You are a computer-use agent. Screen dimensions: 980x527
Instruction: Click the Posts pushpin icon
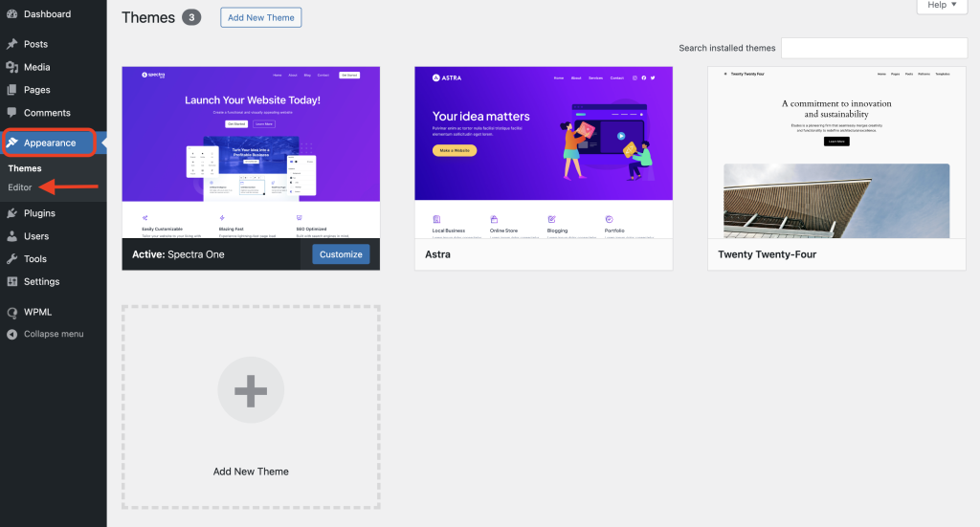click(x=12, y=44)
